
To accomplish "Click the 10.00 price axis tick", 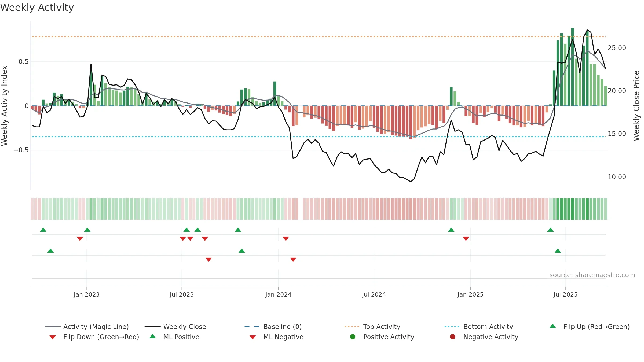I will pyautogui.click(x=617, y=177).
